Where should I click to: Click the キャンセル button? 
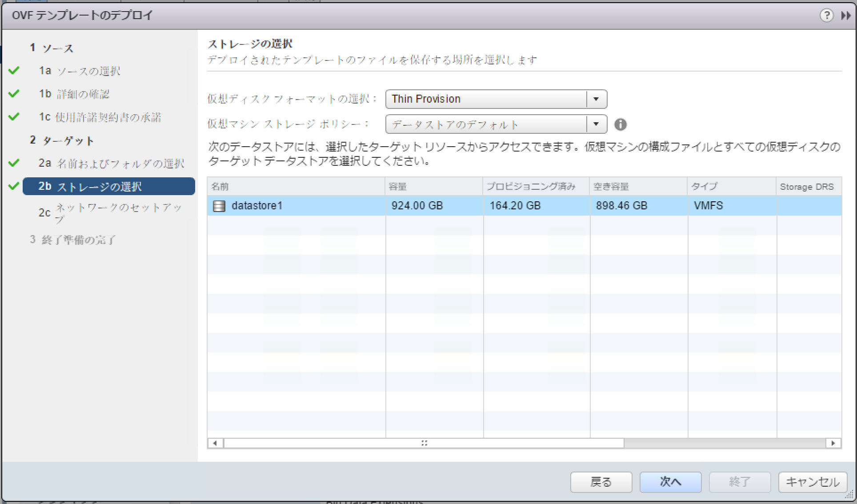[812, 482]
